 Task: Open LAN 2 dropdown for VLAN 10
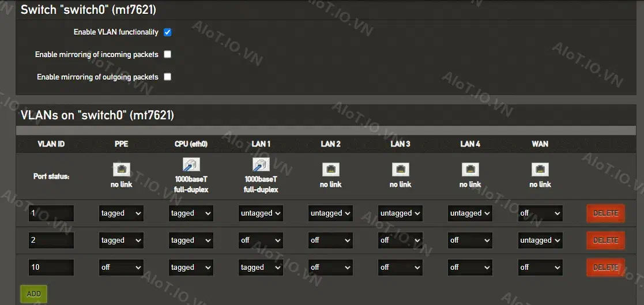[330, 268]
